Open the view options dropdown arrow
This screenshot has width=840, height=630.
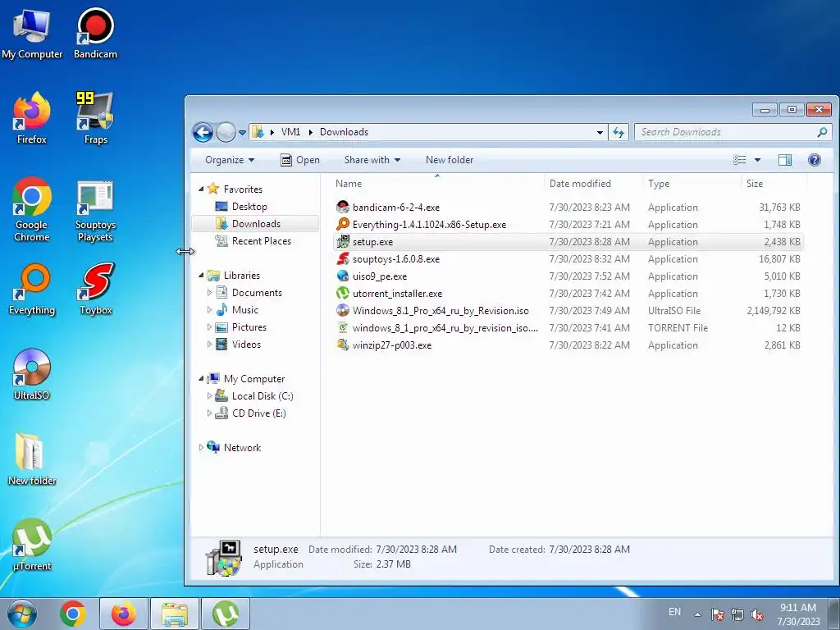click(x=757, y=160)
